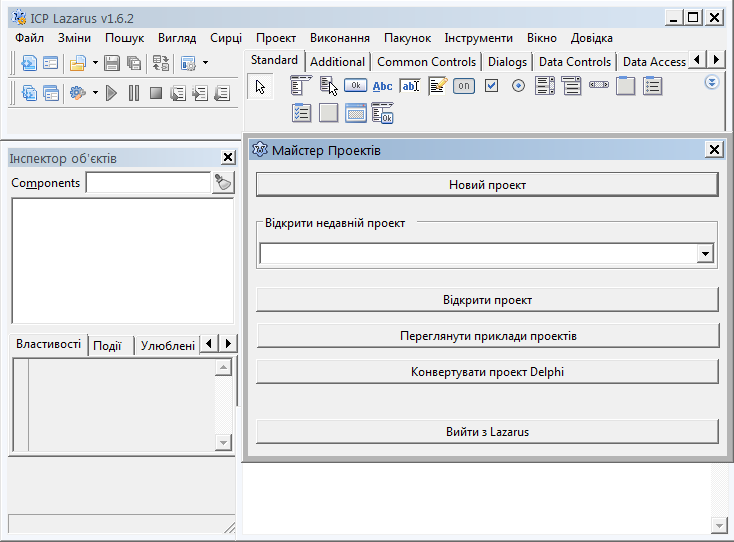Screen dimensions: 734x542
Task: Pick the TCheckGroup component
Action: pos(301,113)
